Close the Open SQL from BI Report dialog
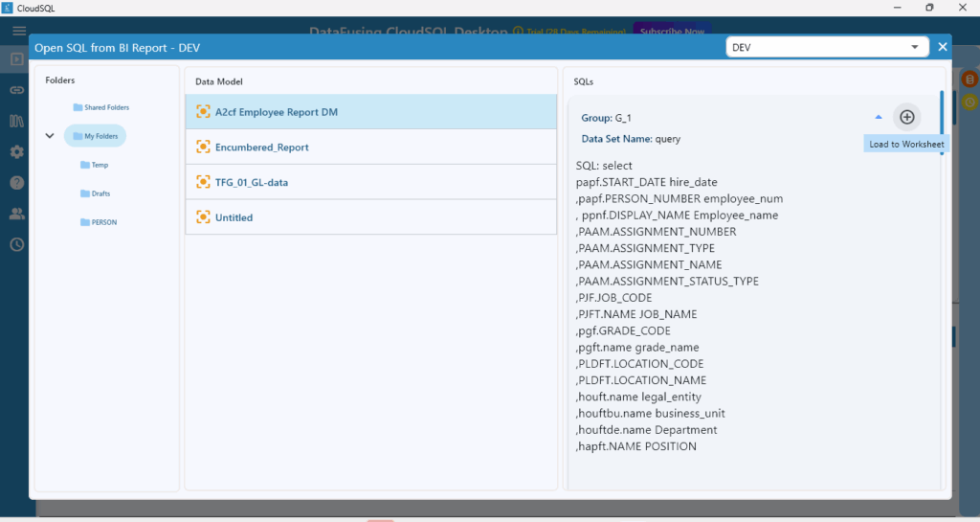Viewport: 980px width, 522px height. (x=943, y=47)
